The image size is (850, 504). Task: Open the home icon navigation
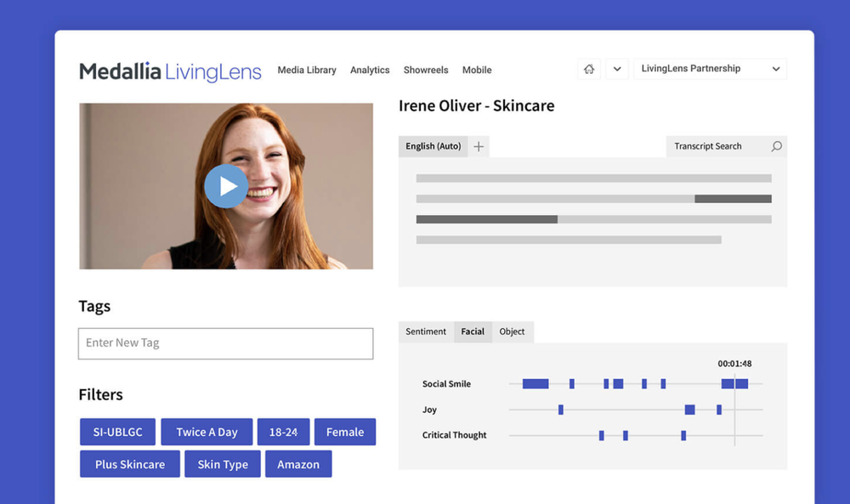tap(589, 69)
